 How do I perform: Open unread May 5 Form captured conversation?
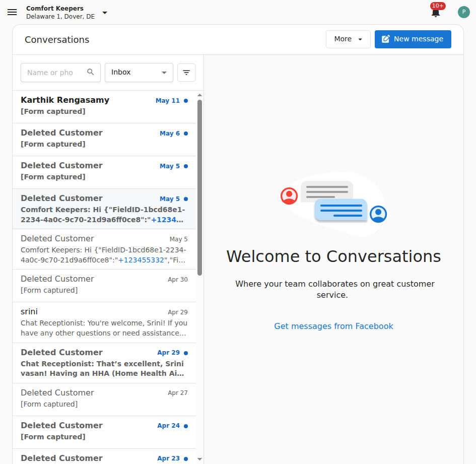click(x=104, y=172)
